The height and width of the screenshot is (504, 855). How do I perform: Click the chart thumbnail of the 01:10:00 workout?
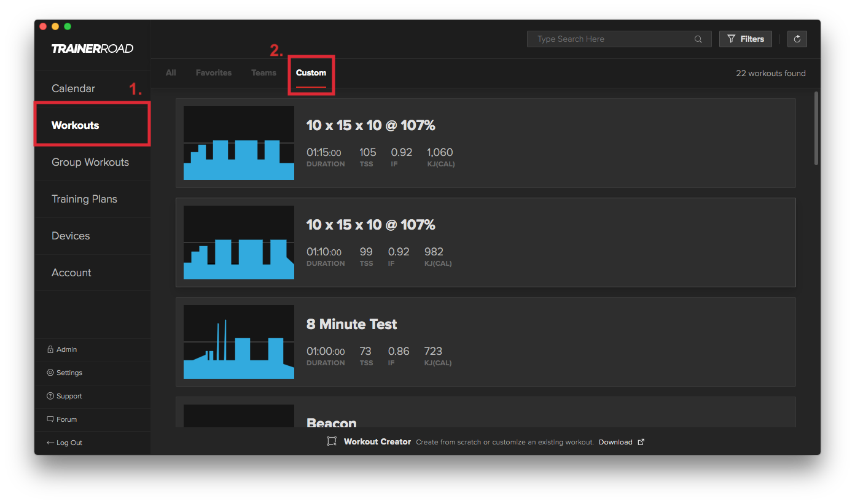(x=239, y=242)
